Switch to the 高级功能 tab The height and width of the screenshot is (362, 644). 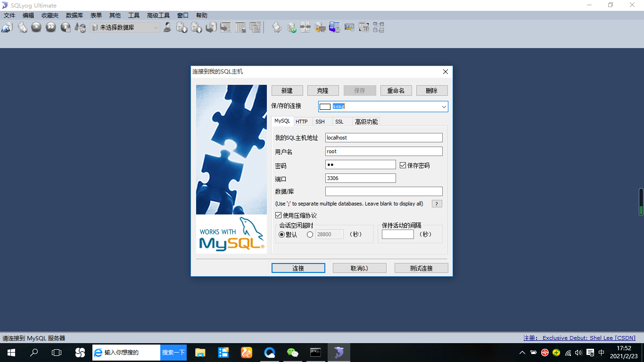[x=366, y=122]
